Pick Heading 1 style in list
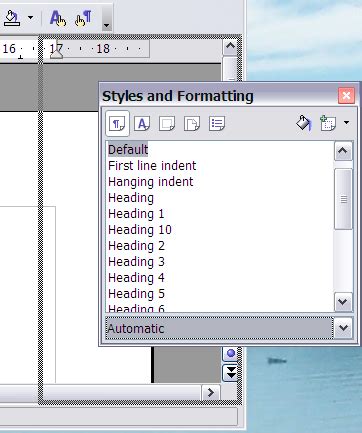This screenshot has width=362, height=433. (136, 214)
